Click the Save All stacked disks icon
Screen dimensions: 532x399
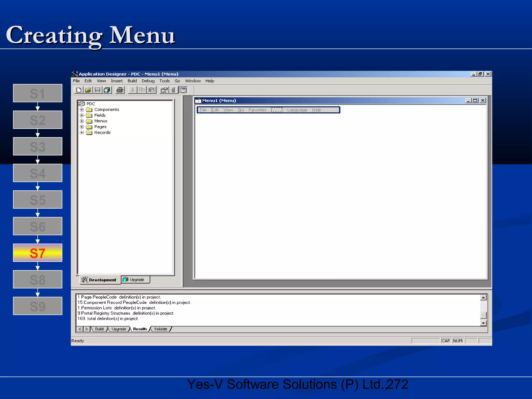click(107, 90)
